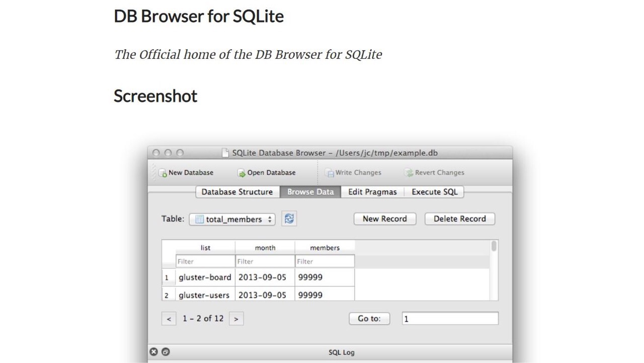Screen dimensions: 644x363
Task: Click the document icon in the window title
Action: (x=225, y=153)
